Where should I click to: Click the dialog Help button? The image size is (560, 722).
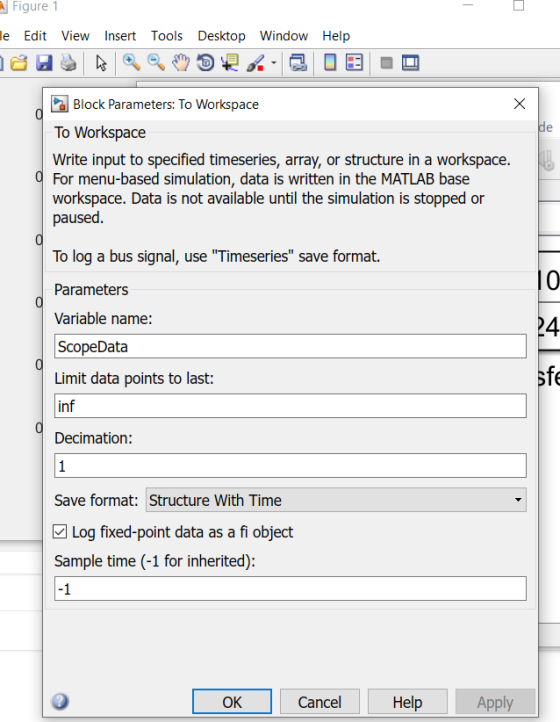(x=408, y=702)
